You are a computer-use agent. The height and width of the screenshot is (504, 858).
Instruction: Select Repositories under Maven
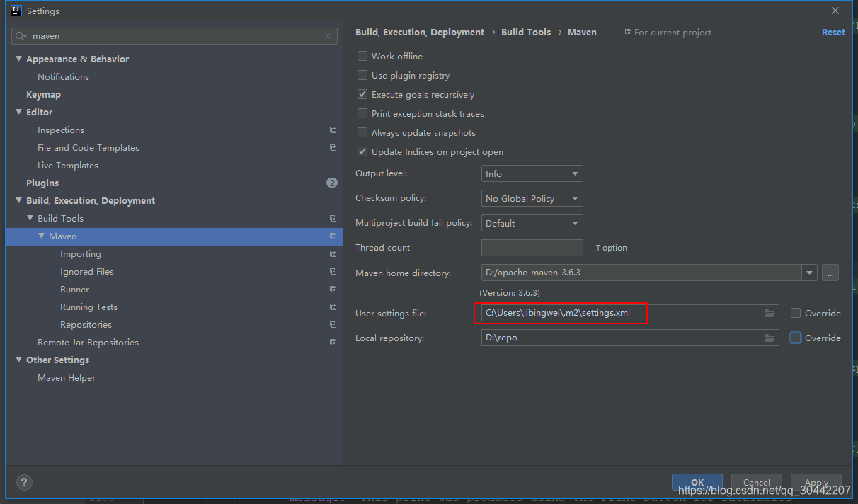(86, 325)
